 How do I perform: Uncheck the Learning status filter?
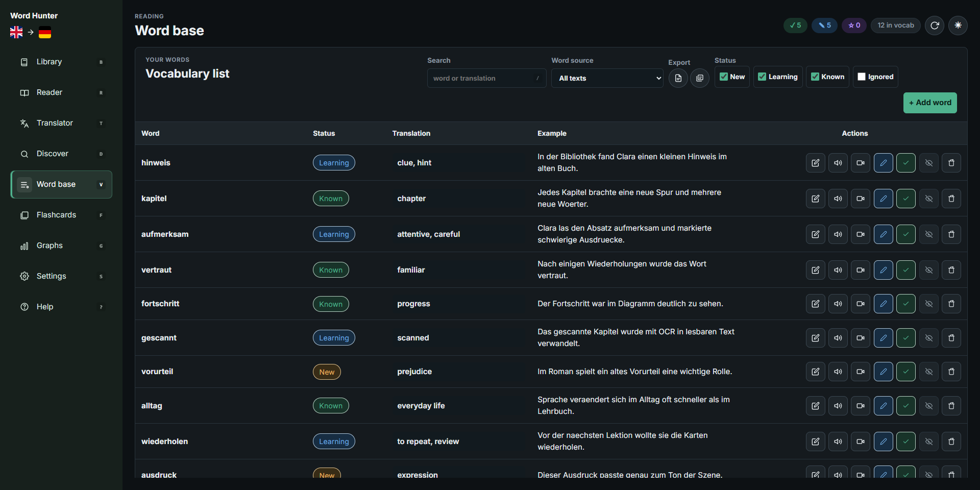pyautogui.click(x=762, y=77)
